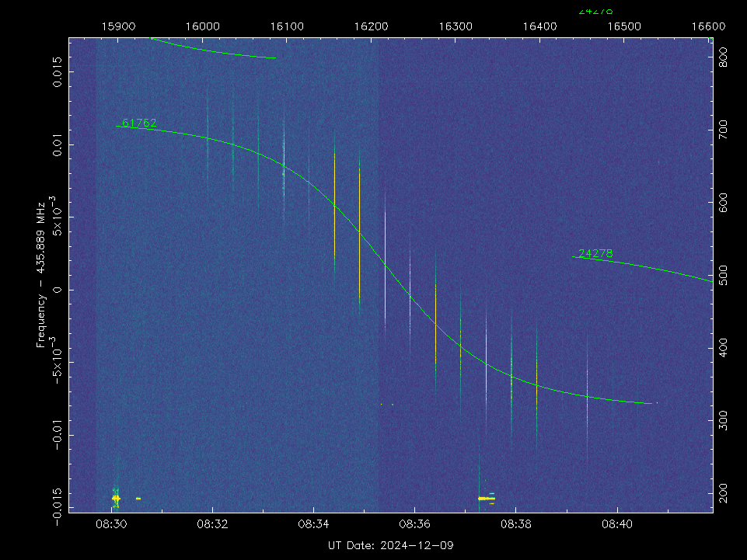Pick the left axis value 0
Screen dimensions: 747x560
pos(58,290)
